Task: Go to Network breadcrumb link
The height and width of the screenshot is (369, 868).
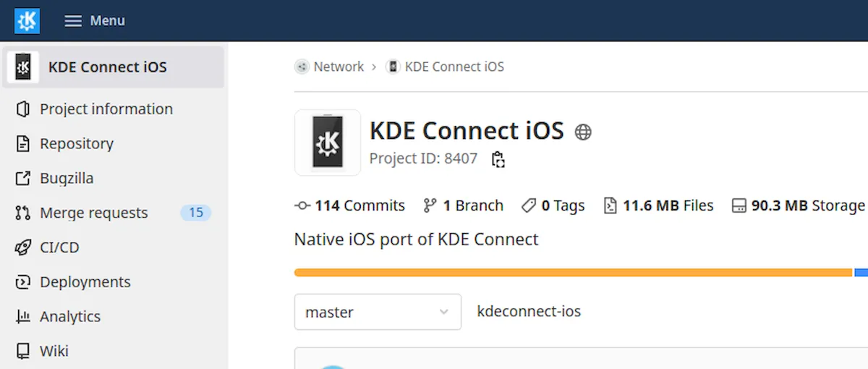Action: 339,67
